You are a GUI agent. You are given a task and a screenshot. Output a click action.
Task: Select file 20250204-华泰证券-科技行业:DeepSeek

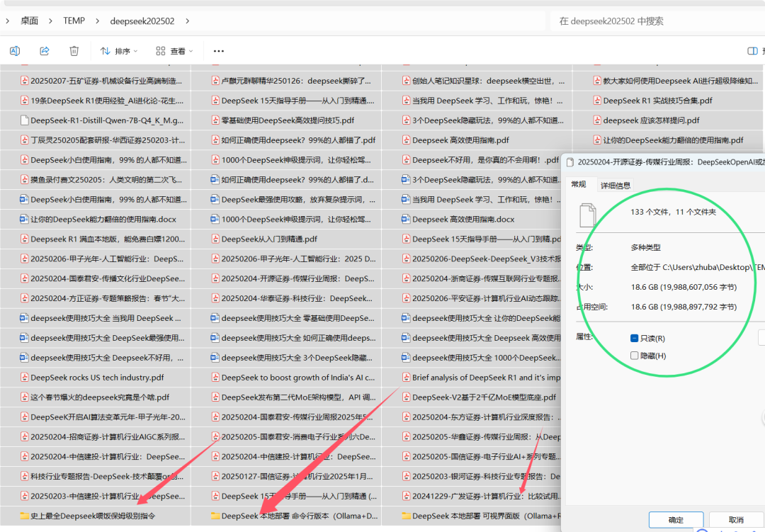coord(292,298)
